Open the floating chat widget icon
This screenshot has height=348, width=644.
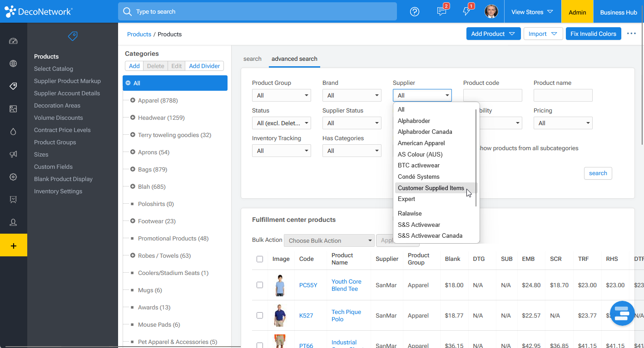tap(622, 313)
